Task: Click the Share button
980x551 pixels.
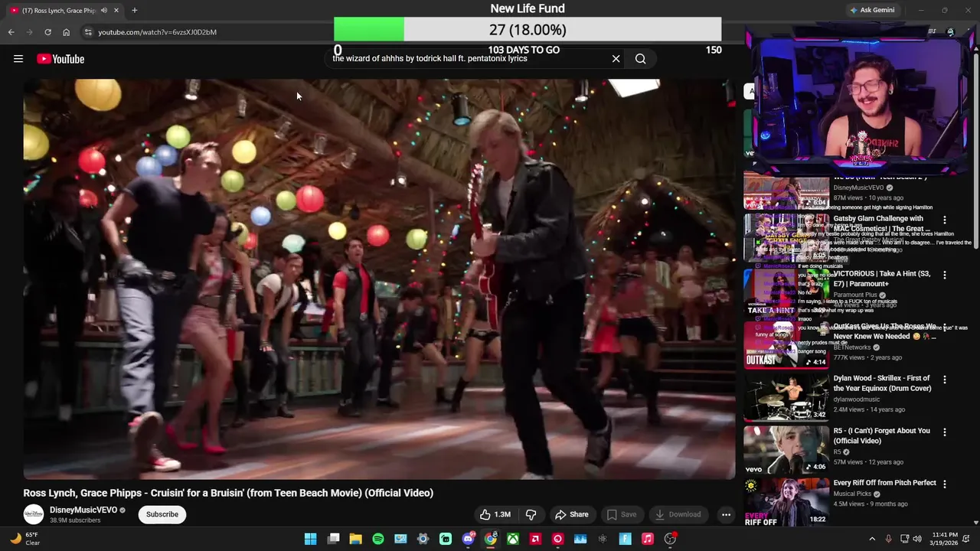Action: click(x=572, y=514)
